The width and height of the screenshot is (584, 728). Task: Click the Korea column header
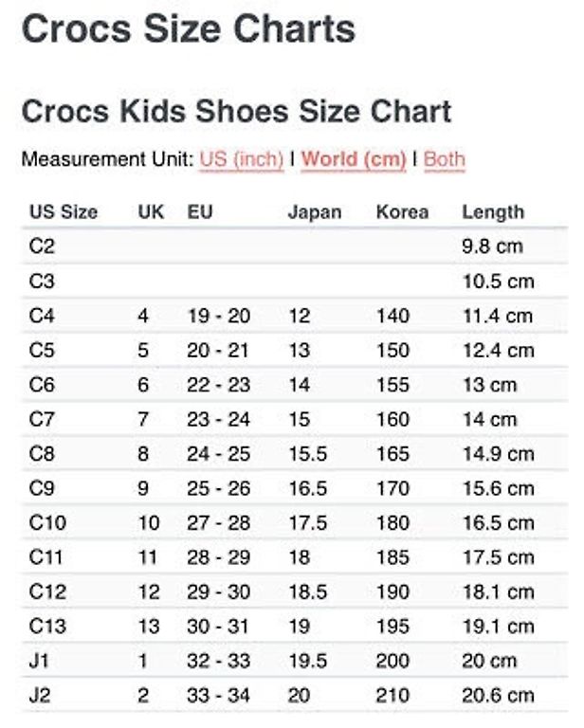click(403, 212)
